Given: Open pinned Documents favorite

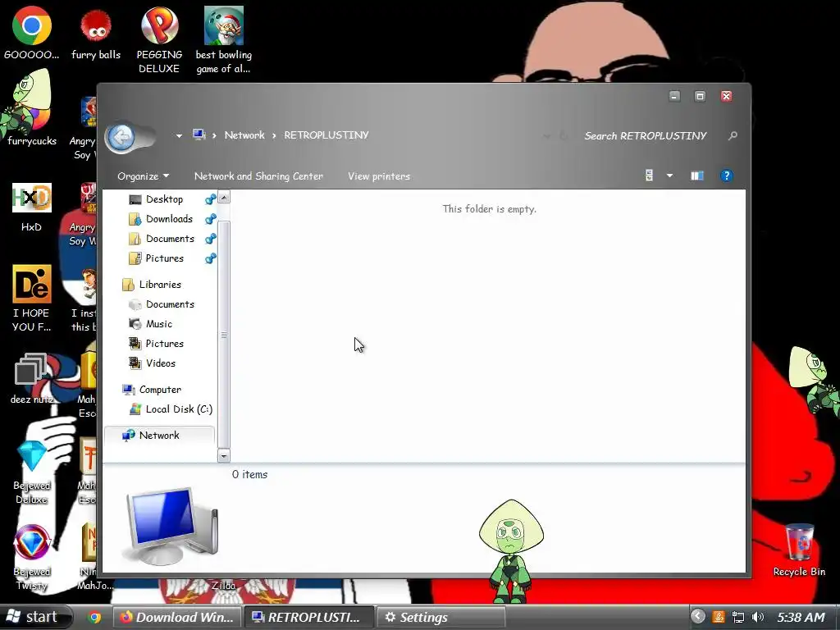Looking at the screenshot, I should click(170, 239).
